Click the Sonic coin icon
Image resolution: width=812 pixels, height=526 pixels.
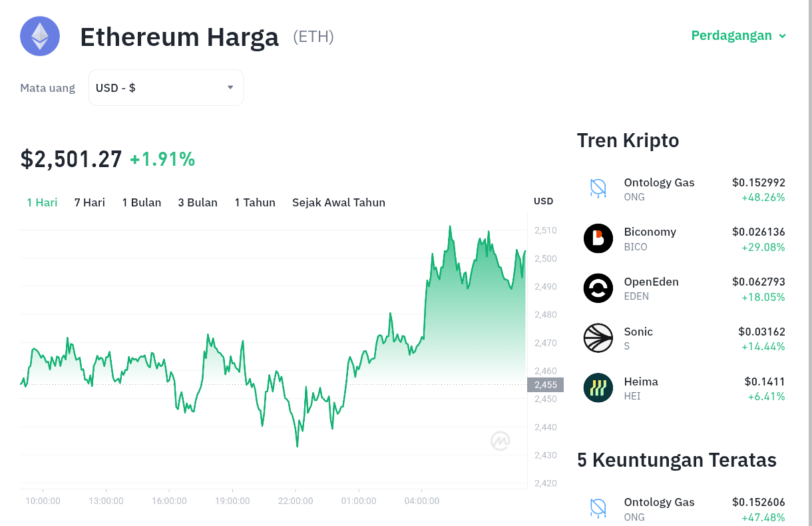click(x=598, y=338)
